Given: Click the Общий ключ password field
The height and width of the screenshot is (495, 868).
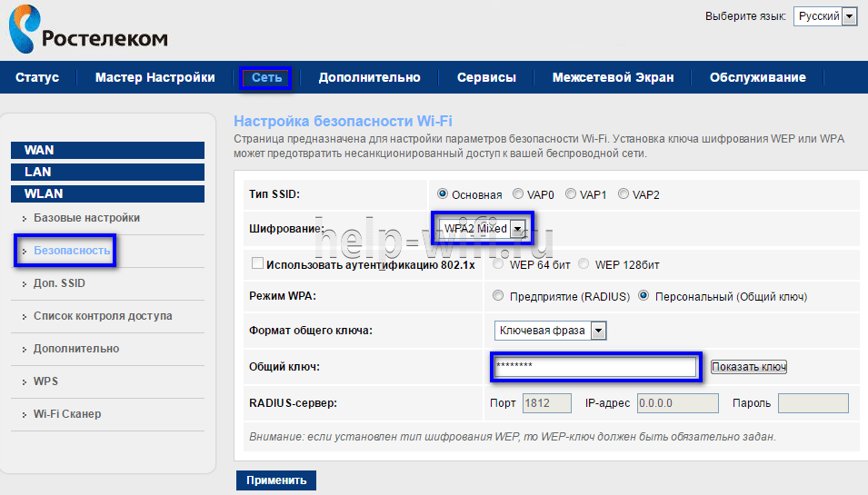Looking at the screenshot, I should (595, 366).
